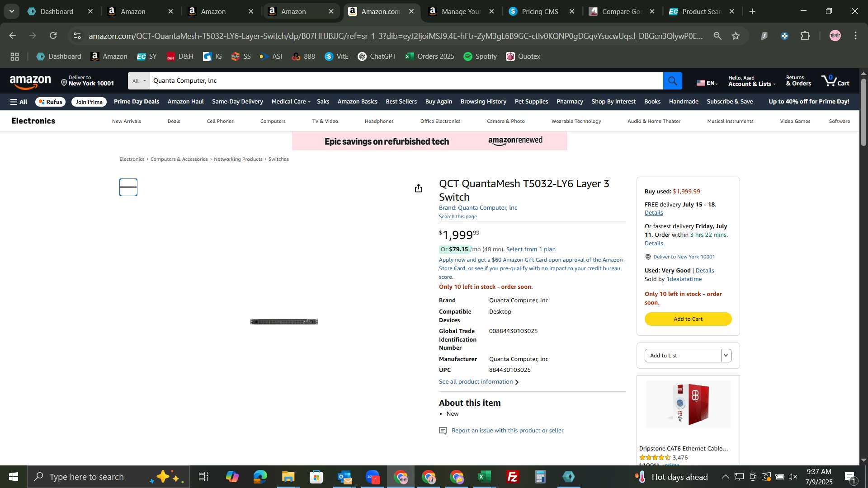Open Microsoft Edge from the taskbar
The height and width of the screenshot is (488, 868).
pyautogui.click(x=260, y=477)
